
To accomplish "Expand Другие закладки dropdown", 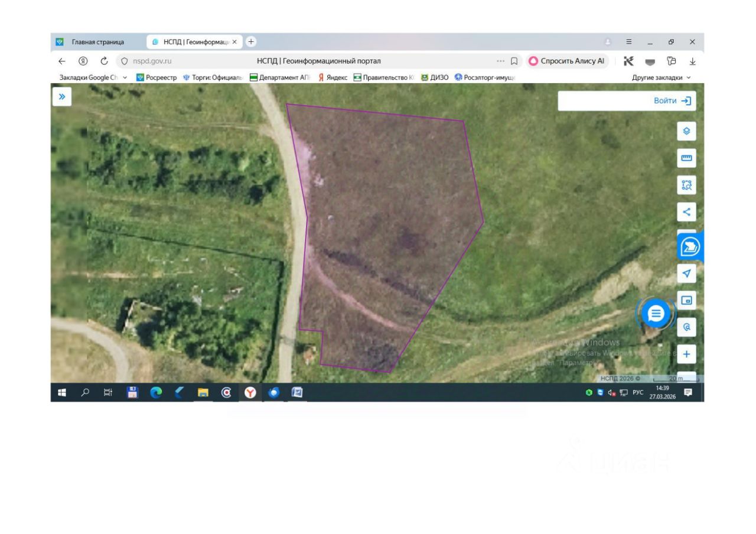I will (661, 77).
